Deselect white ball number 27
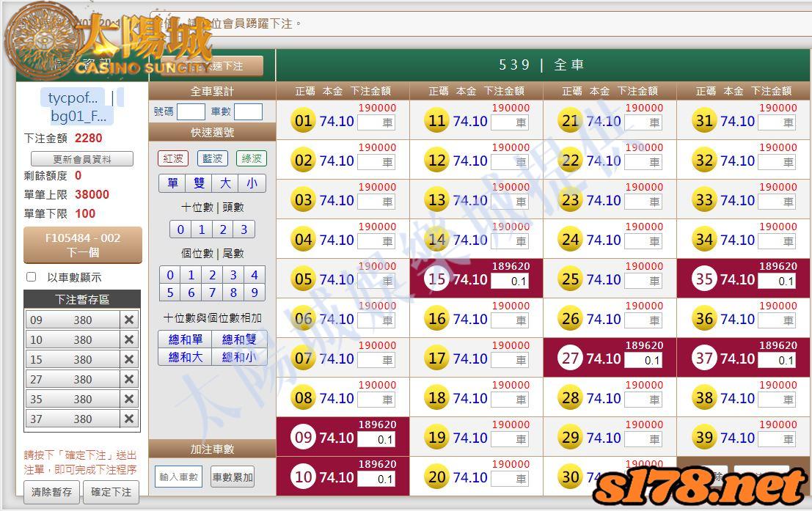This screenshot has height=511, width=812. [x=570, y=359]
